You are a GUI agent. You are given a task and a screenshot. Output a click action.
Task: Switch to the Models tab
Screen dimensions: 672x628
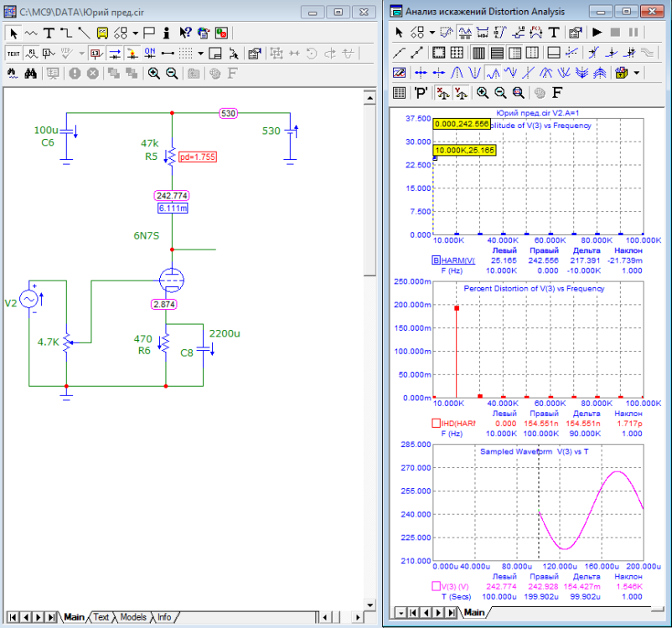pyautogui.click(x=132, y=617)
